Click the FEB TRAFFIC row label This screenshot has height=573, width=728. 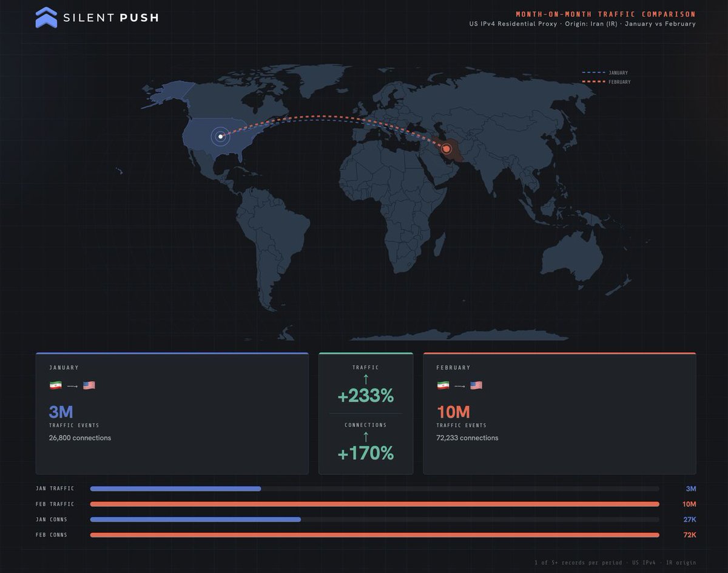coord(55,504)
